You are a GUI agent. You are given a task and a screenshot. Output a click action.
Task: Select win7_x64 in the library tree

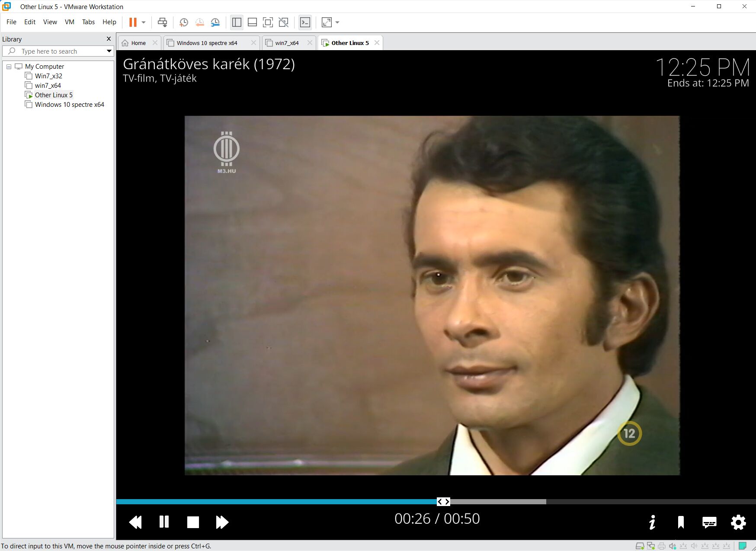click(48, 86)
